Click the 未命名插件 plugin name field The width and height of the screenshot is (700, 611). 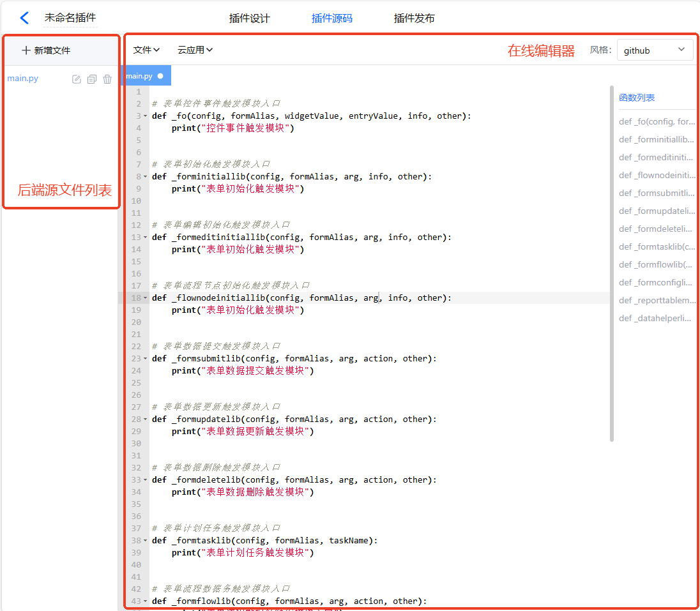70,18
